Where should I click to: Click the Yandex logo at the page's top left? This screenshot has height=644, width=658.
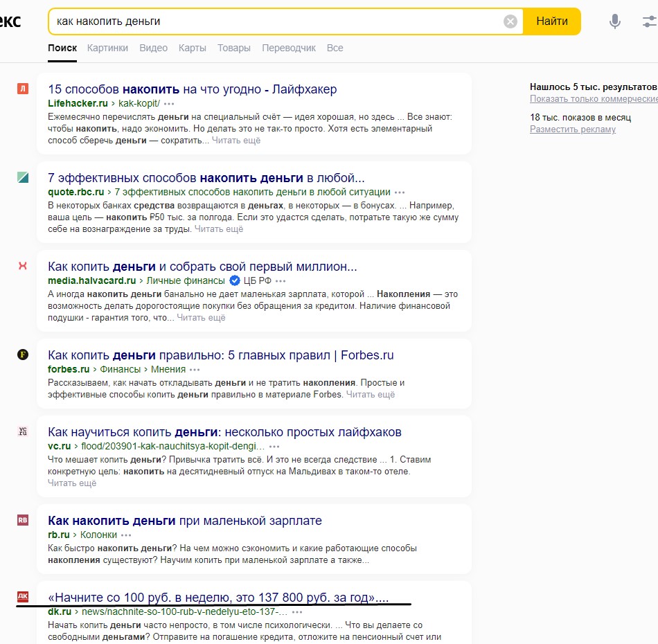[10, 21]
